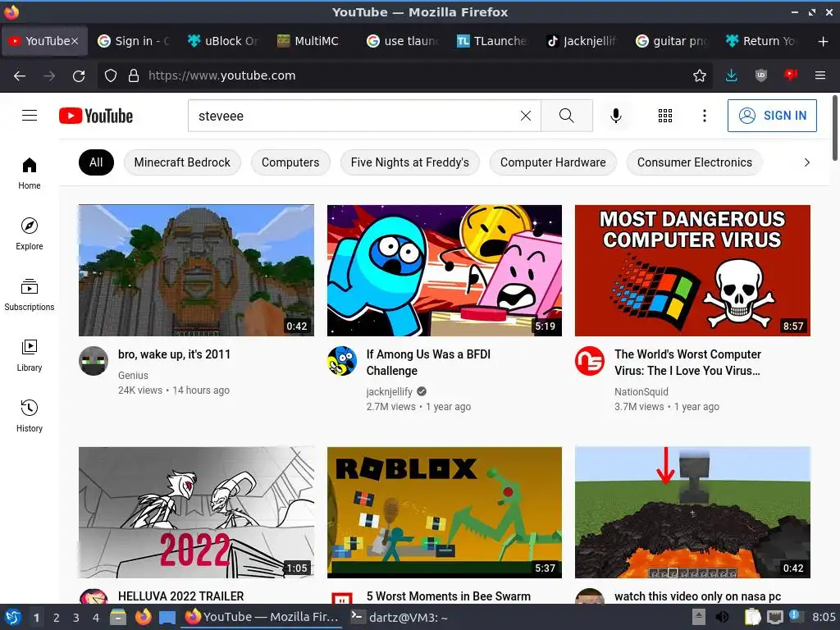Viewport: 840px width, 630px height.
Task: Open the desktop start menu icon
Action: coord(12,617)
